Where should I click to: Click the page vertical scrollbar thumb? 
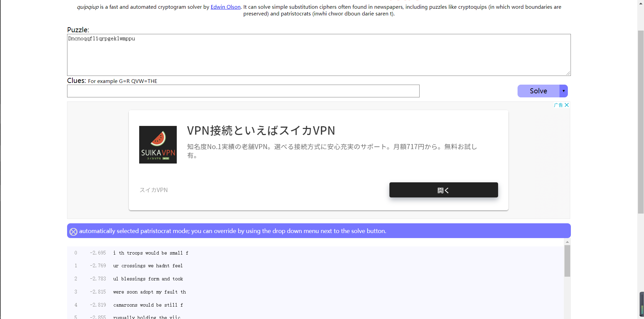[641, 122]
